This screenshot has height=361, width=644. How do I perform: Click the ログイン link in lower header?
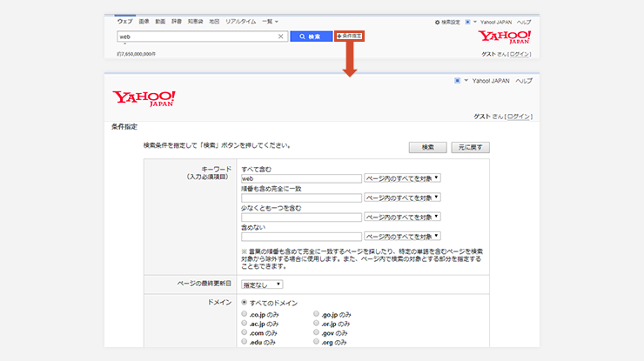(519, 116)
